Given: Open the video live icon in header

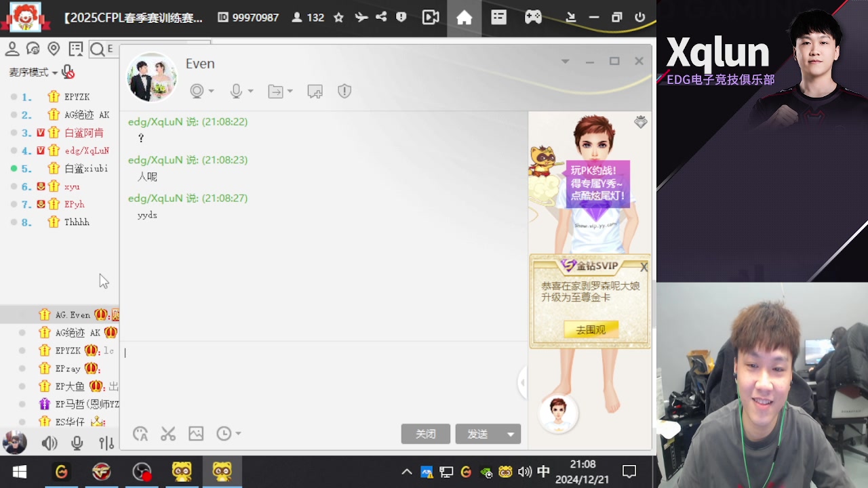Looking at the screenshot, I should click(431, 18).
